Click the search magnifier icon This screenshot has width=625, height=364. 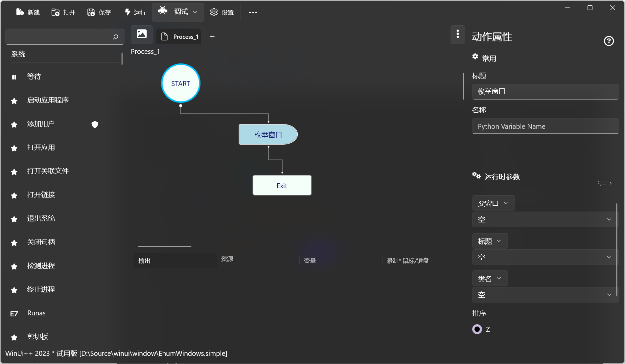click(115, 37)
